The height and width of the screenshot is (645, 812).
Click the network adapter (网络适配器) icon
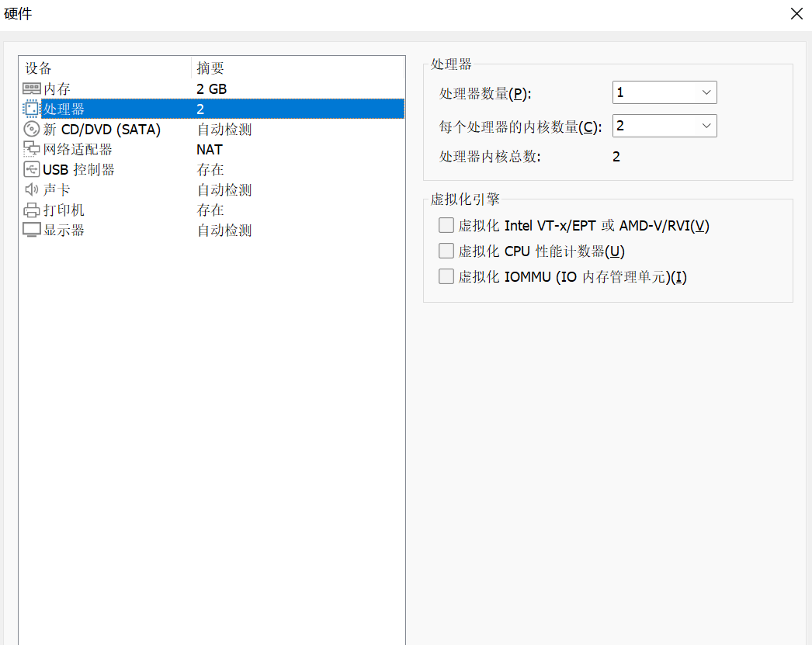pos(32,149)
